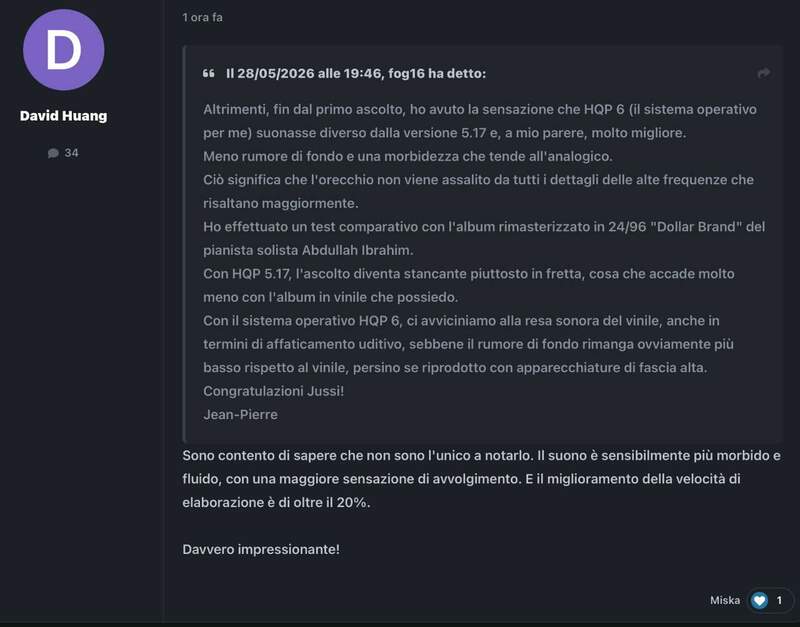Click the quoted line starting 'Con HQP 5.17'
This screenshot has height=627, width=800.
point(469,274)
